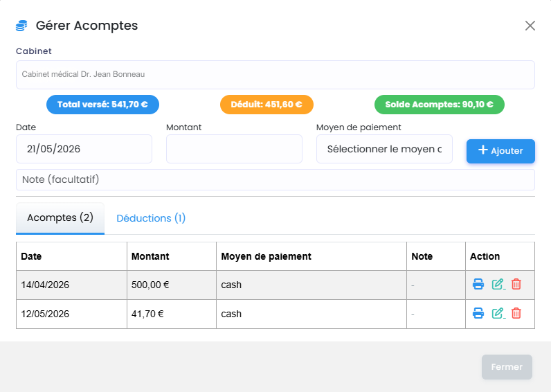This screenshot has height=392, width=551.
Task: Click the Note column header
Action: coord(436,256)
